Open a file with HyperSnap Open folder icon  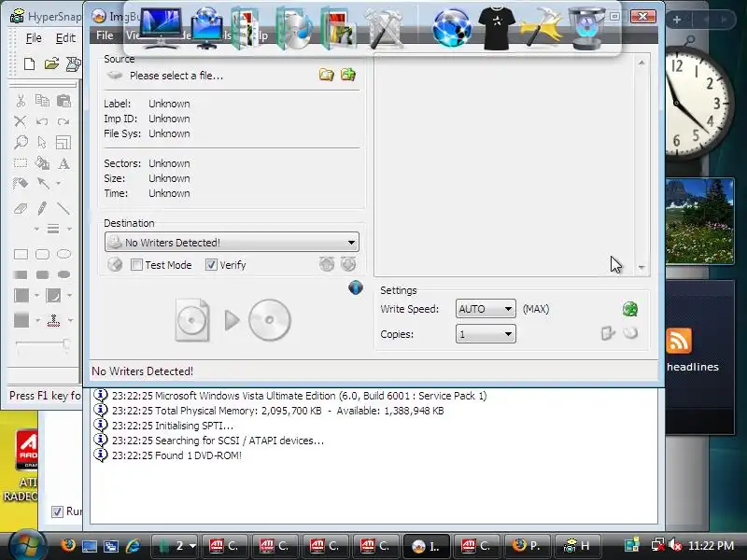point(51,63)
